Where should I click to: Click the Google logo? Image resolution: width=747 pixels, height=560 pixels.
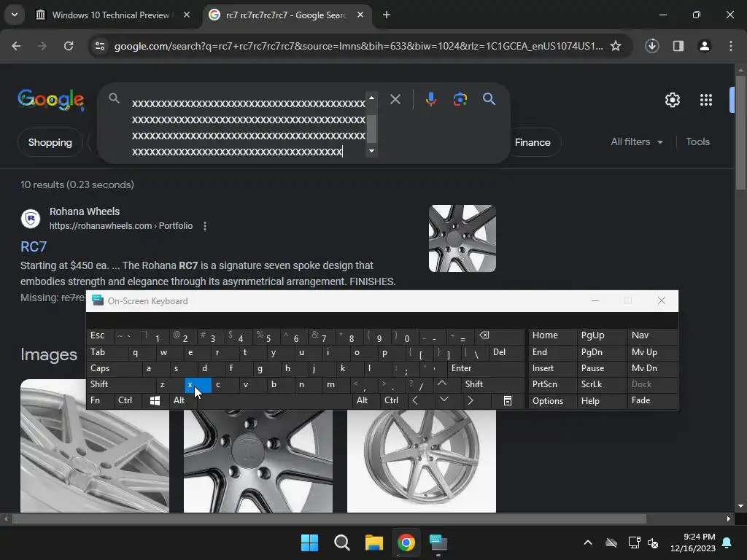tap(51, 99)
